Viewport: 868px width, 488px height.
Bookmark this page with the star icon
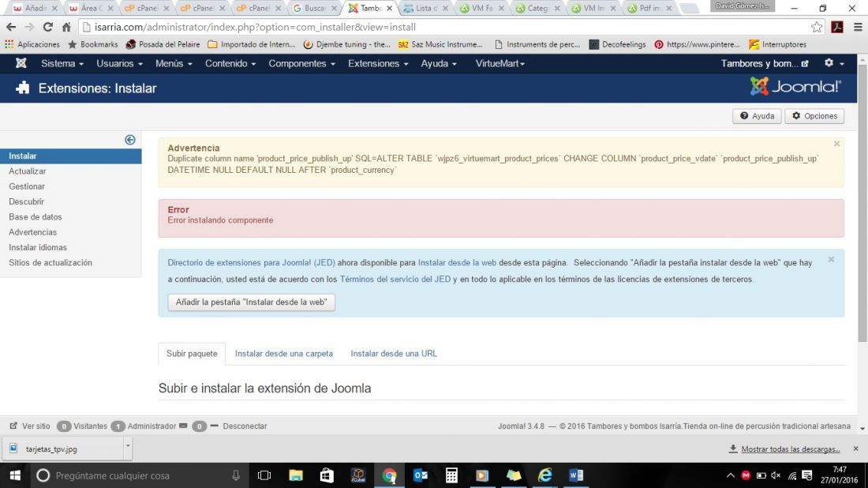(817, 27)
